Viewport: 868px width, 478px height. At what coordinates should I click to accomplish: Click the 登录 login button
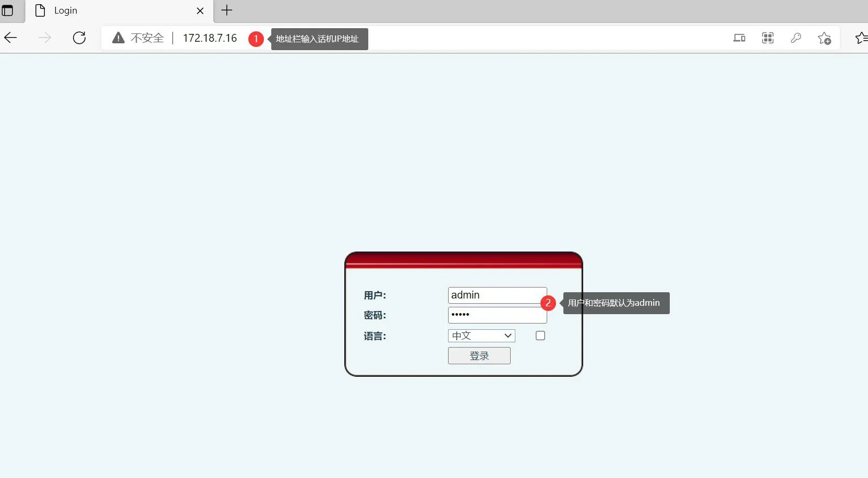479,355
